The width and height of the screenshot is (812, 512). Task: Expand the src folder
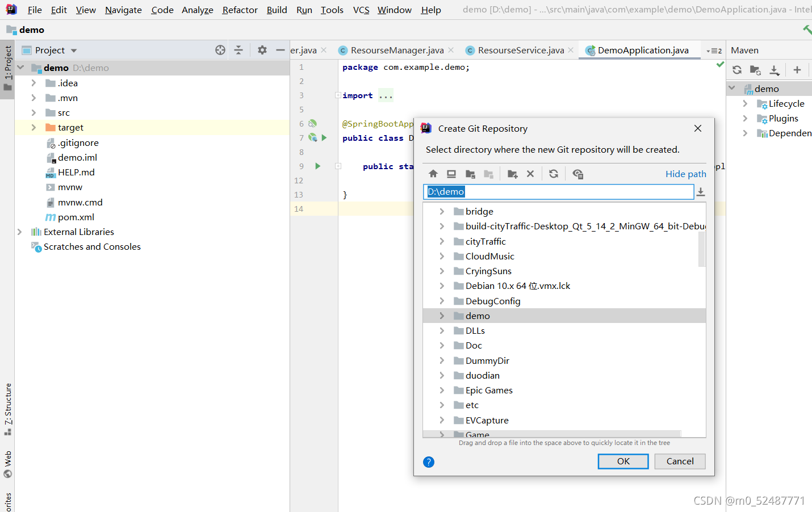[x=34, y=112]
